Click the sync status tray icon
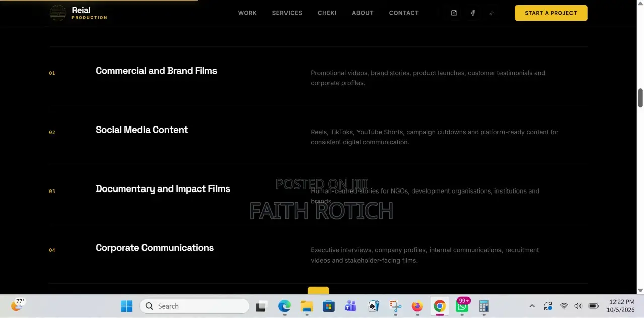 coord(548,306)
